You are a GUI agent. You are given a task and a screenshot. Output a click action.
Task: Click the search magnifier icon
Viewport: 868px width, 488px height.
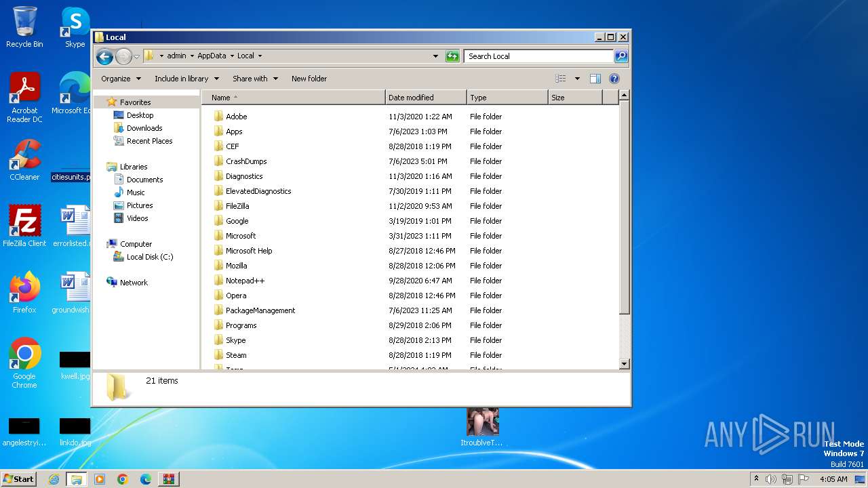point(620,56)
